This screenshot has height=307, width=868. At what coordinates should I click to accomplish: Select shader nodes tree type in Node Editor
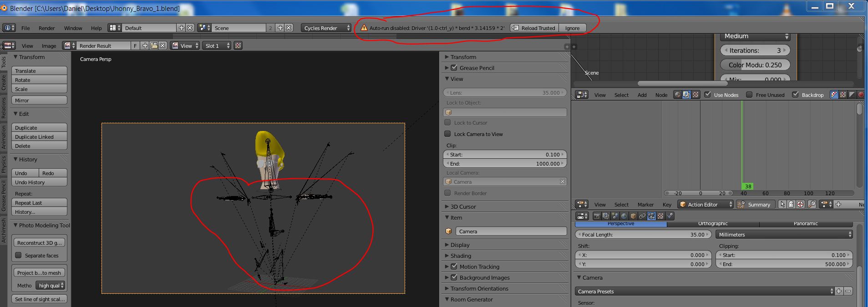click(677, 95)
